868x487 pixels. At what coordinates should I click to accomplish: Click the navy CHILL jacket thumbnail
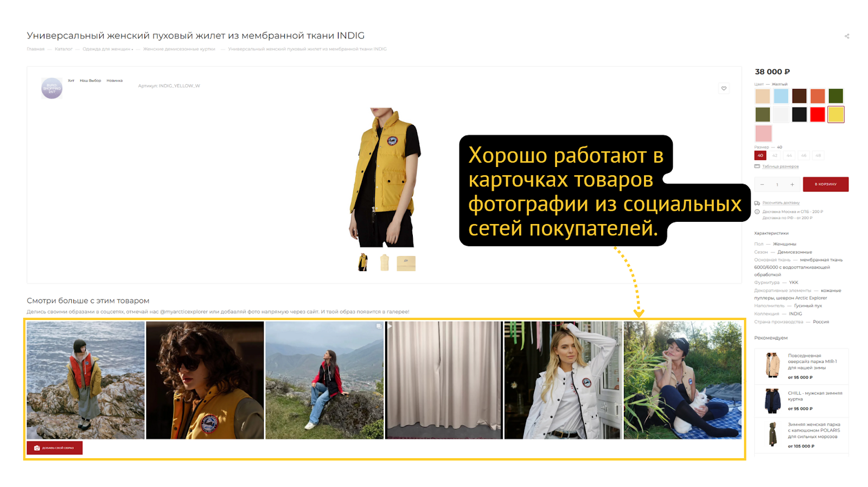[773, 401]
